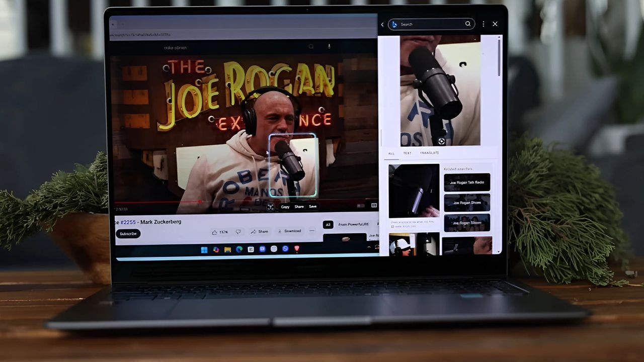The height and width of the screenshot is (362, 644).
Task: Select the All filter chip
Action: tap(328, 225)
